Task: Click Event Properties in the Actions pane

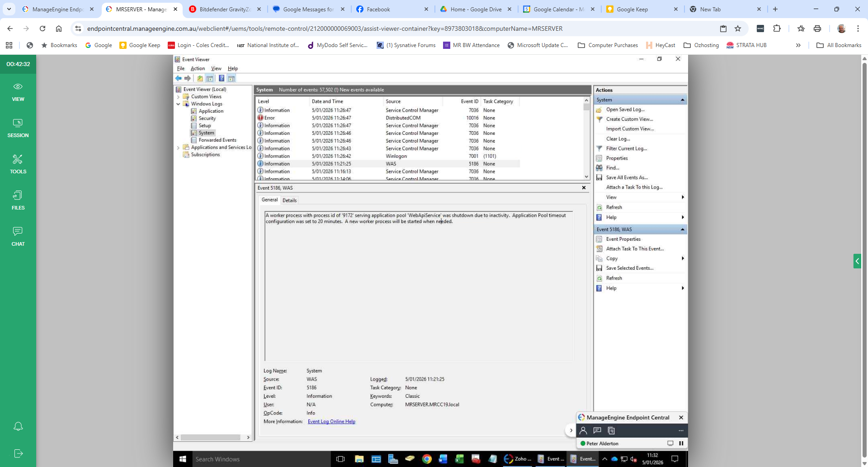Action: [x=623, y=239]
